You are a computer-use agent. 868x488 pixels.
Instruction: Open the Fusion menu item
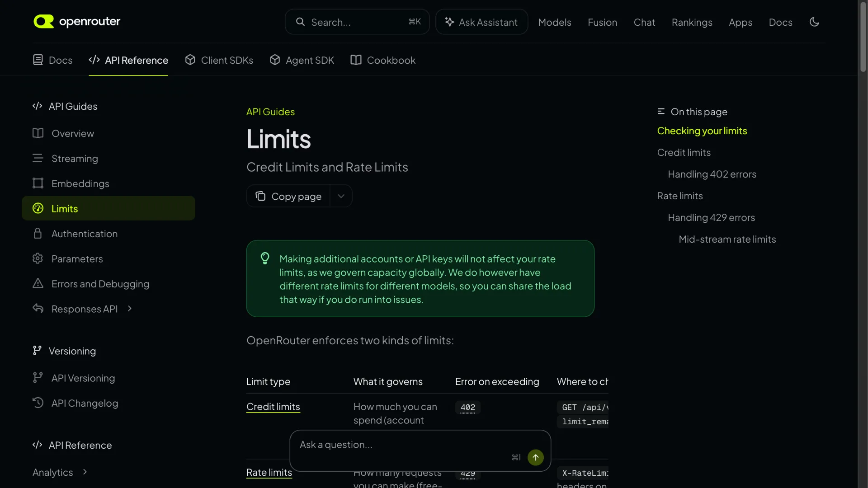602,22
